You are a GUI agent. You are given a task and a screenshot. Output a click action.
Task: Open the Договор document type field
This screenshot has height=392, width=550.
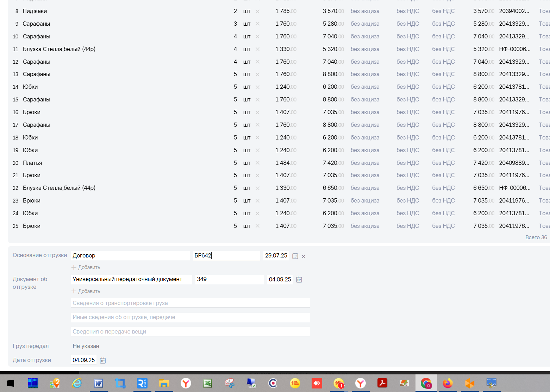tap(130, 256)
